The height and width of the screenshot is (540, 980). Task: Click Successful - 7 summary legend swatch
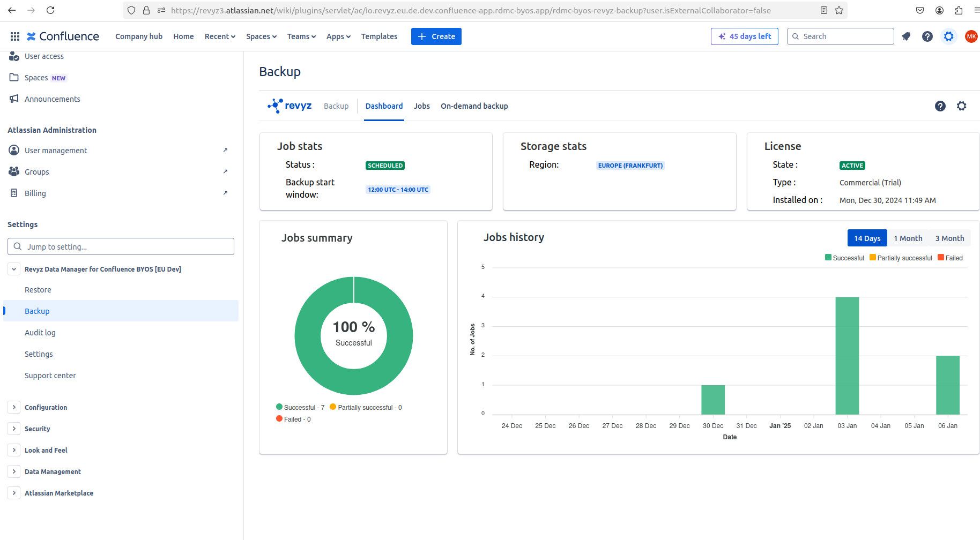[x=279, y=407]
